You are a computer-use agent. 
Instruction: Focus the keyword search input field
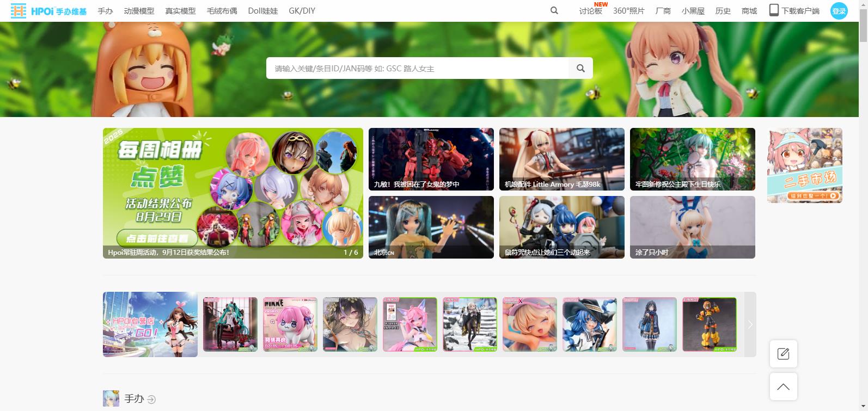[417, 69]
